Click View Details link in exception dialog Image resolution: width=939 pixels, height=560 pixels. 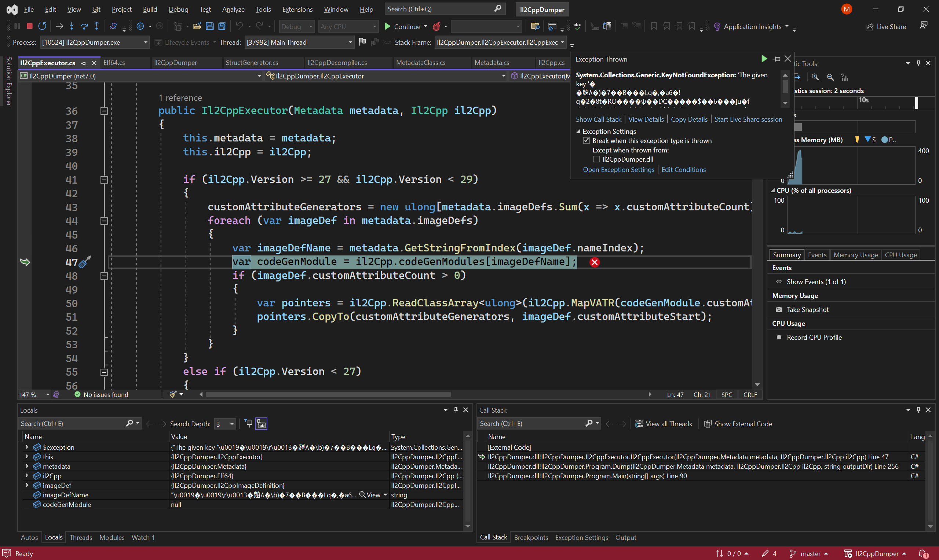click(646, 119)
